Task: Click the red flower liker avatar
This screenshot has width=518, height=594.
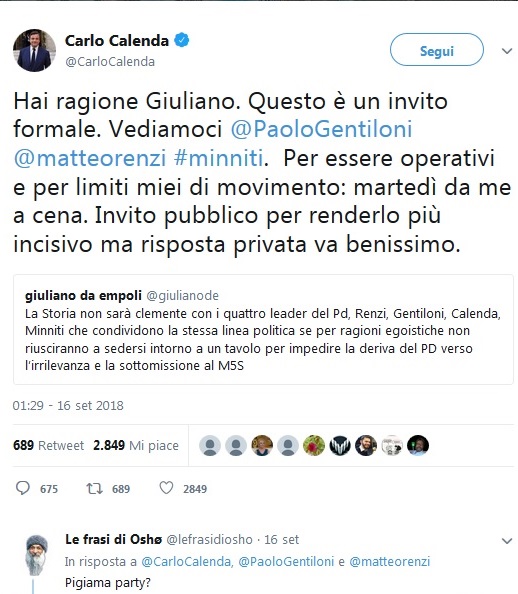Action: [314, 446]
